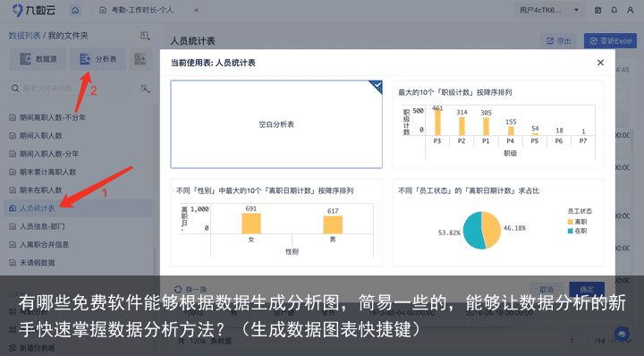The width and height of the screenshot is (644, 356).
Task: Click the floating help assistant icon
Action: pos(622,334)
